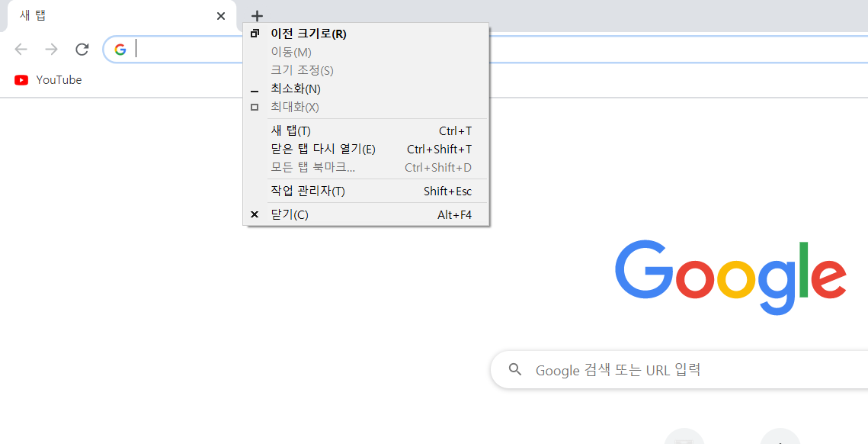Open 작업 관리자(T) task manager entry
The width and height of the screenshot is (868, 444).
366,191
